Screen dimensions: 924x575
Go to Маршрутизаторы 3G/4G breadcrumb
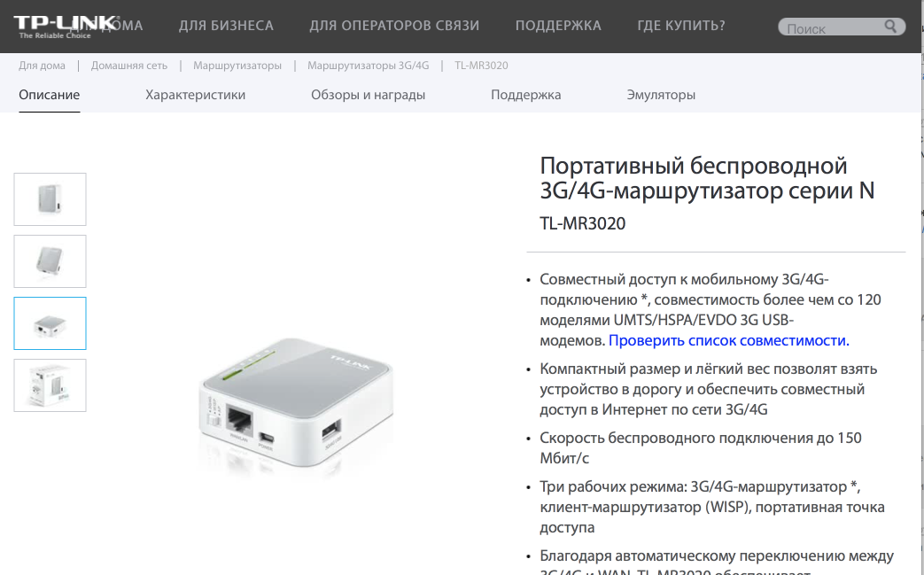[x=369, y=66]
